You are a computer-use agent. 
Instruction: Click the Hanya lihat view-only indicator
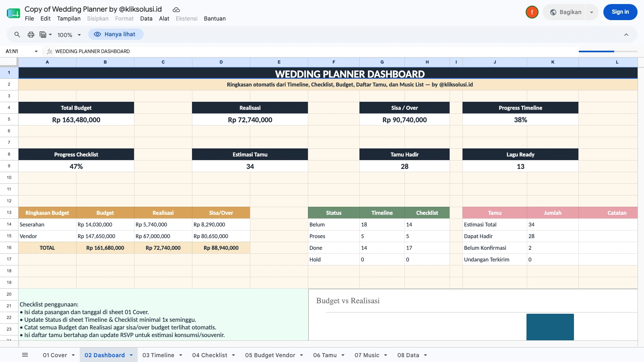coord(116,34)
